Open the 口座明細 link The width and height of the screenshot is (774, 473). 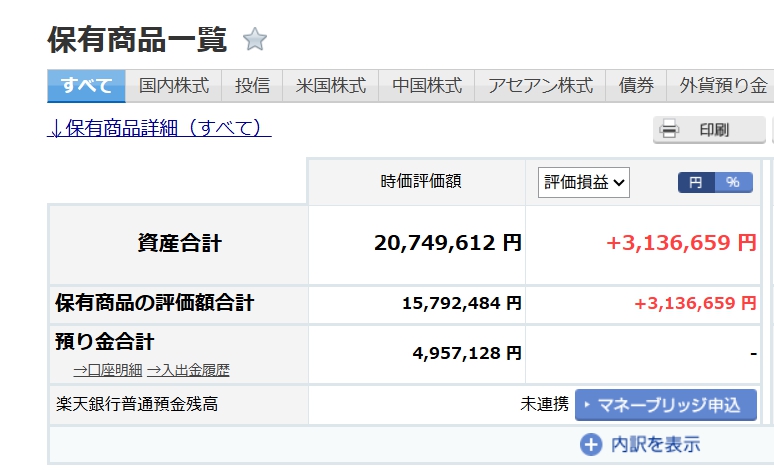pos(108,370)
